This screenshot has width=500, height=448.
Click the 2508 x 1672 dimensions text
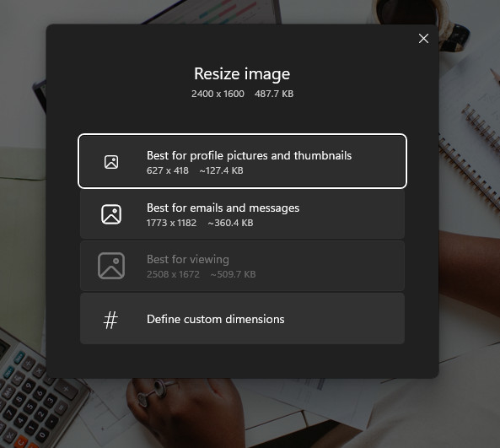pos(173,274)
